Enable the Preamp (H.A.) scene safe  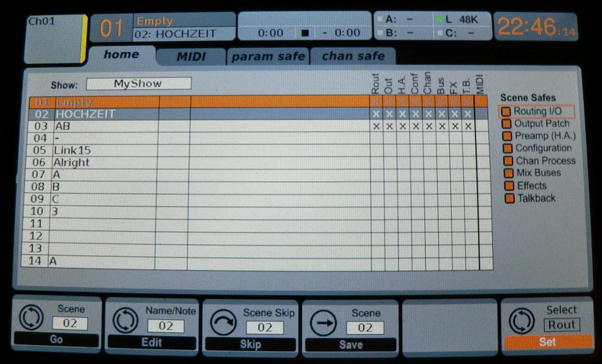(507, 136)
